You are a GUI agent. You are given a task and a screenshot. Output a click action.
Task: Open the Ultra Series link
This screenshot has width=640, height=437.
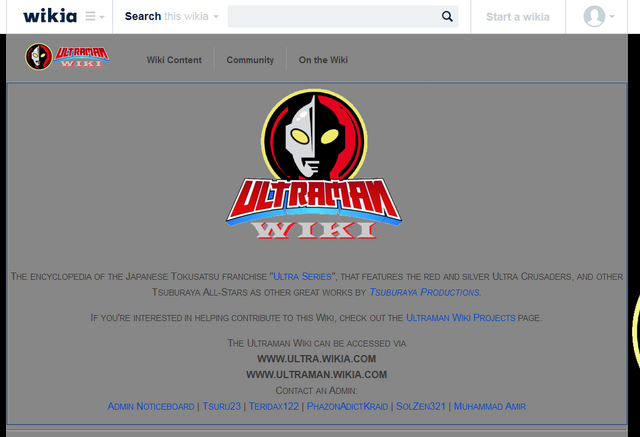[302, 277]
